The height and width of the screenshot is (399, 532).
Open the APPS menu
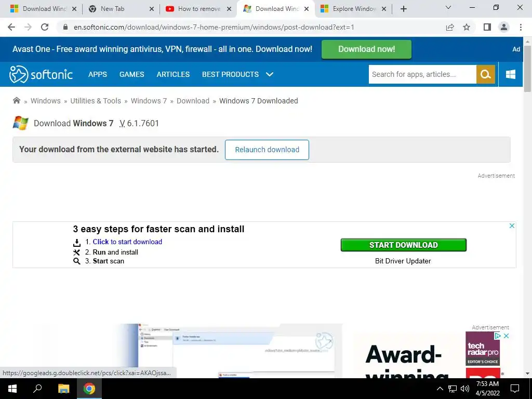click(98, 74)
